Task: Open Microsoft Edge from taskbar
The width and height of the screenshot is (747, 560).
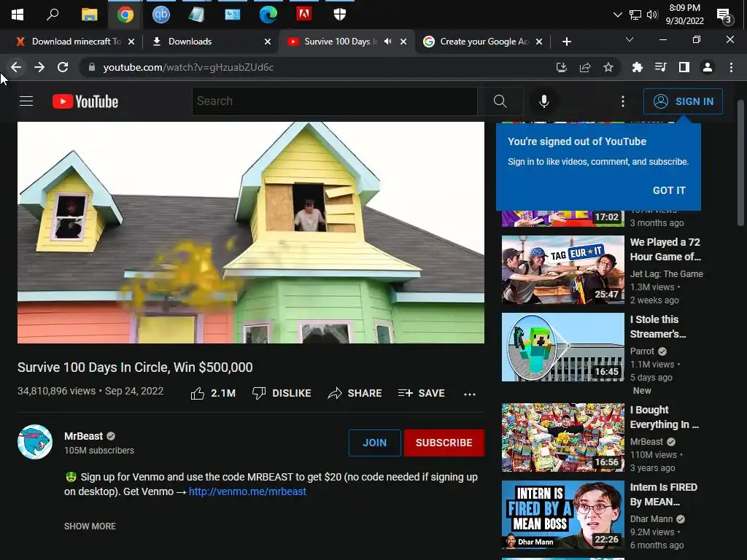Action: click(x=268, y=15)
